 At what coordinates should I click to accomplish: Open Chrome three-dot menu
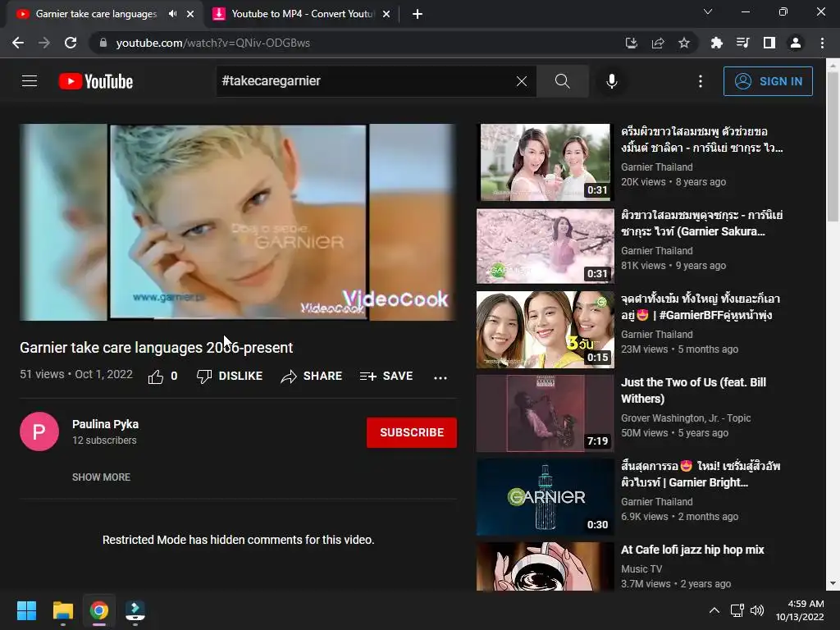point(822,43)
